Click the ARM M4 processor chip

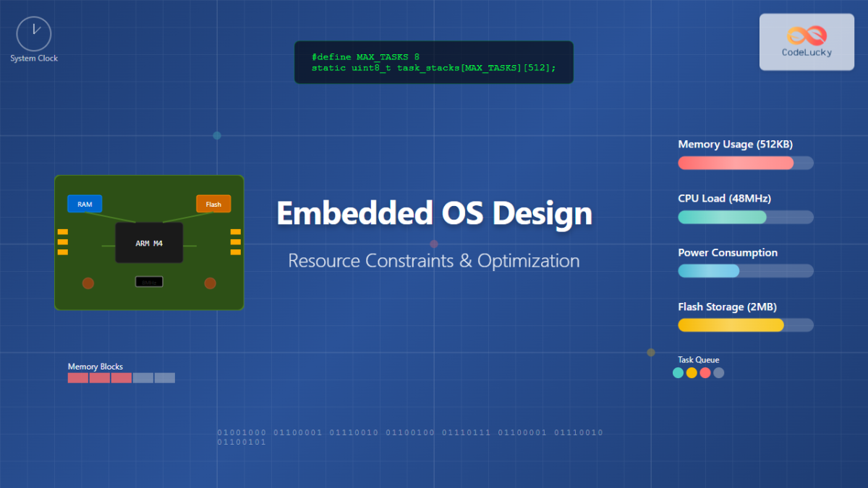coord(149,243)
